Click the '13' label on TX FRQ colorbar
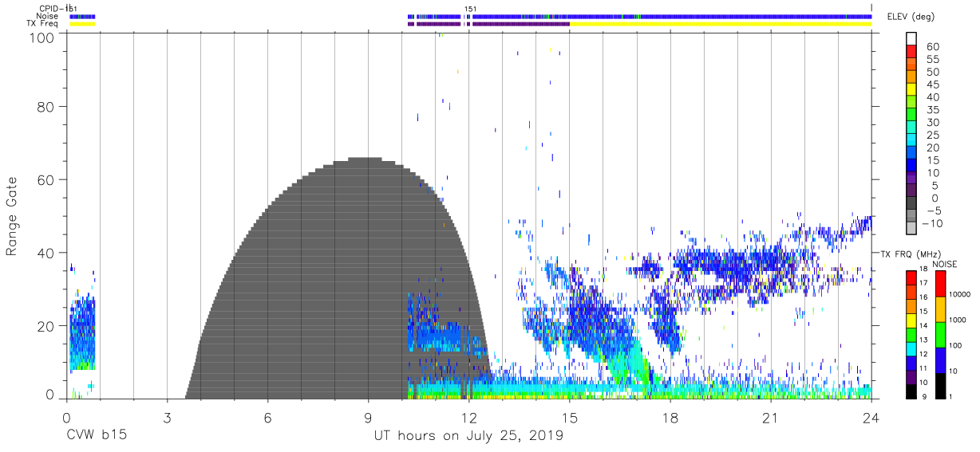980x452 pixels. pos(923,340)
